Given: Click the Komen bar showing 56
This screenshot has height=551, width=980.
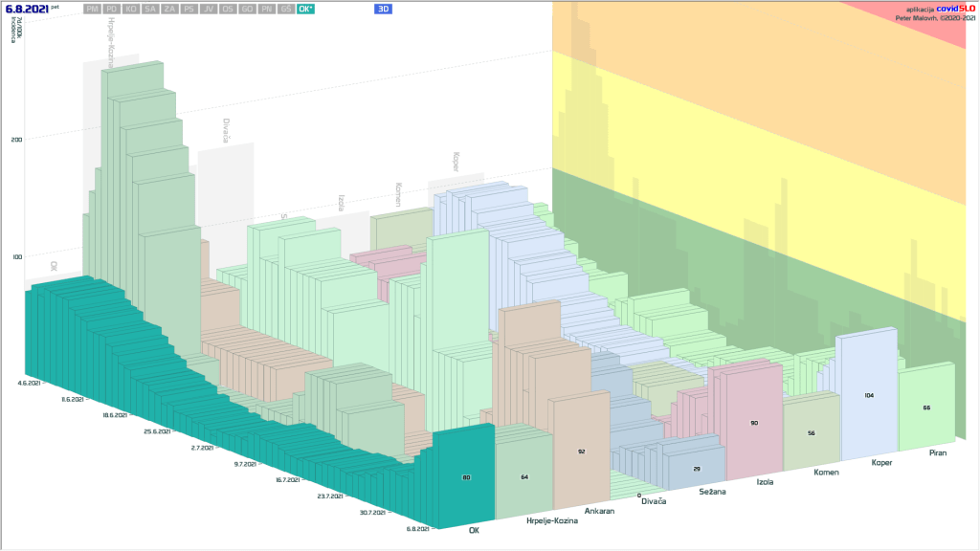Looking at the screenshot, I should coord(812,433).
